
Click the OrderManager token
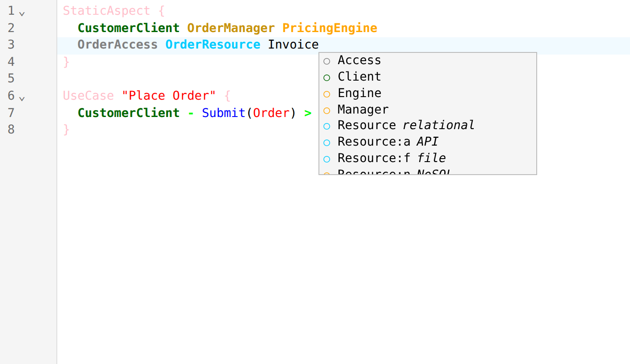tap(231, 28)
